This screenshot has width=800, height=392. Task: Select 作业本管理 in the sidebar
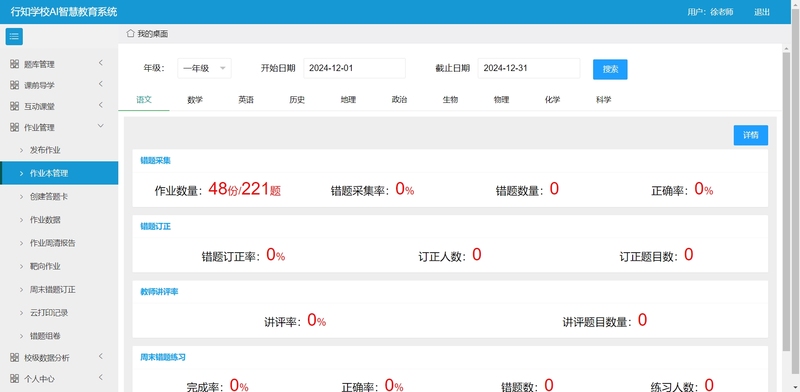pyautogui.click(x=59, y=173)
